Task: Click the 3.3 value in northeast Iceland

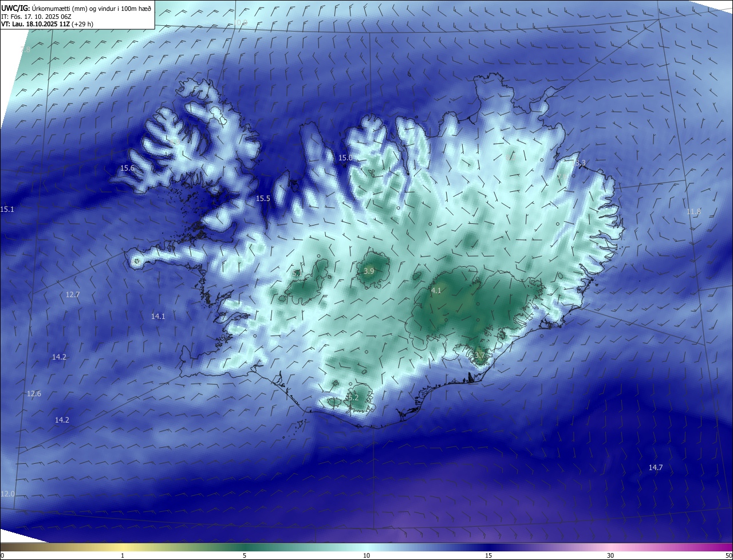Action: tap(581, 163)
